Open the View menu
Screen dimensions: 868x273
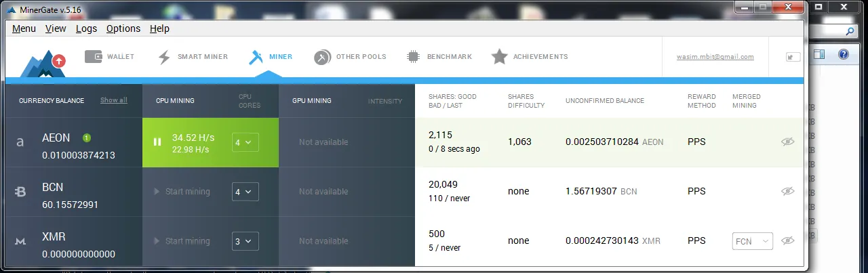click(x=56, y=28)
